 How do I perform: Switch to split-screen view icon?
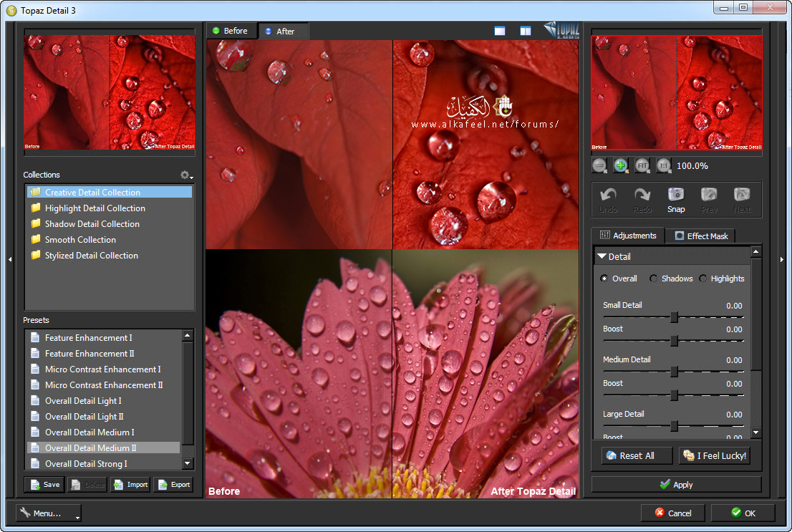click(526, 31)
